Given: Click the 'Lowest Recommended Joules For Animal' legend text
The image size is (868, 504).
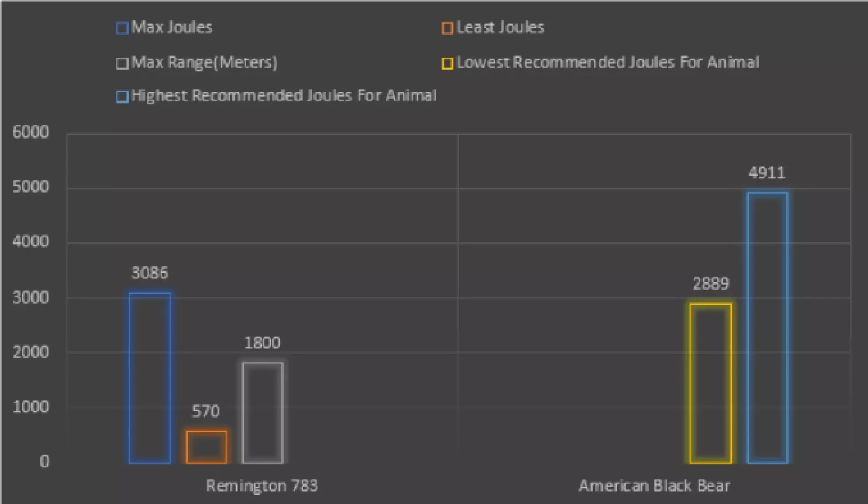Looking at the screenshot, I should 608,63.
